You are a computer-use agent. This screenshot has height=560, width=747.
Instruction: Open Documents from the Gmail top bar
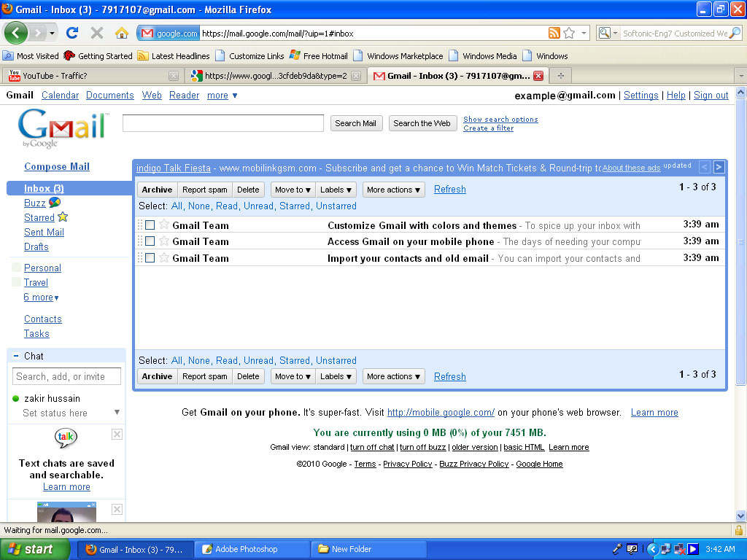click(x=110, y=96)
